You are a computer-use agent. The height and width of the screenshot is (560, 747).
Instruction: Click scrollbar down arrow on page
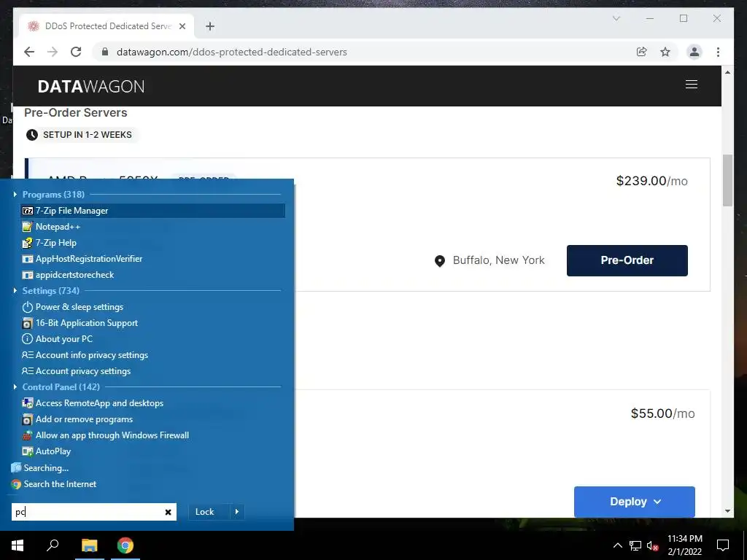[727, 511]
